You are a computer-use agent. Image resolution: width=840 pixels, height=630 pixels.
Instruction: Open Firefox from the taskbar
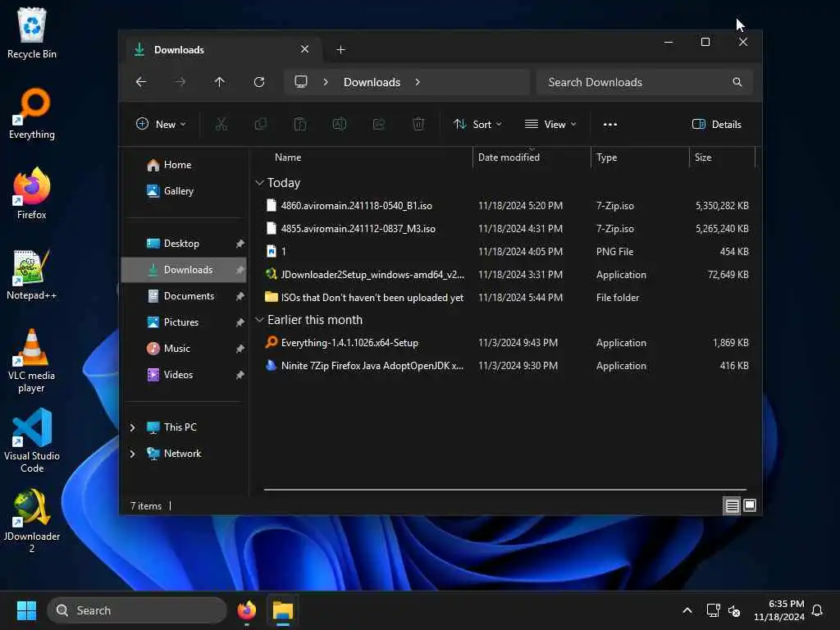pyautogui.click(x=246, y=610)
